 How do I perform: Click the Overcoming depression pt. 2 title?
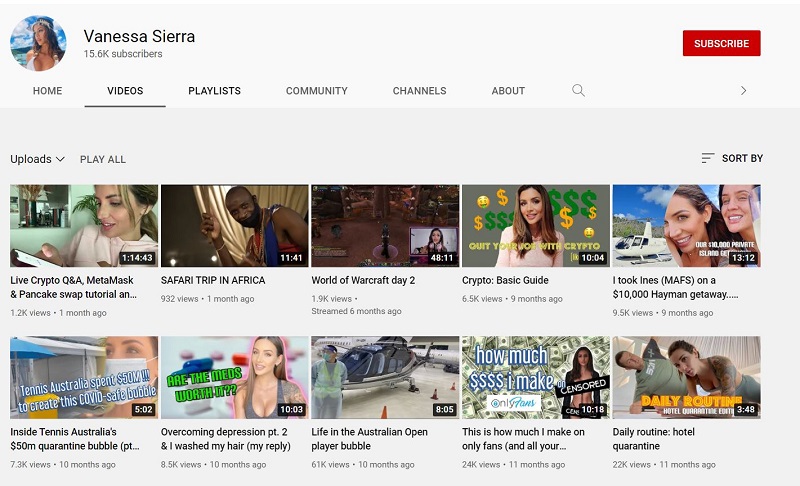(226, 439)
